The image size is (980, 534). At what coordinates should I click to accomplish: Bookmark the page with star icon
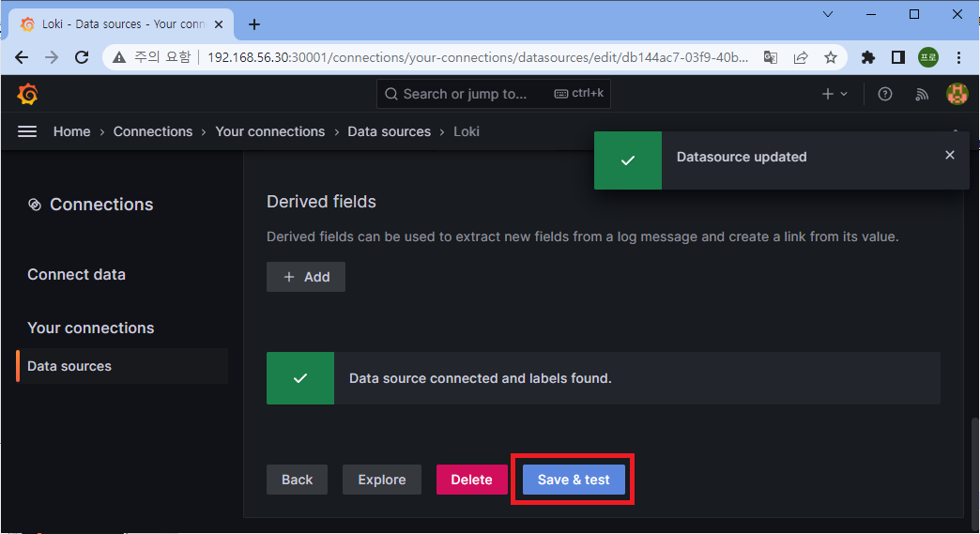click(830, 57)
